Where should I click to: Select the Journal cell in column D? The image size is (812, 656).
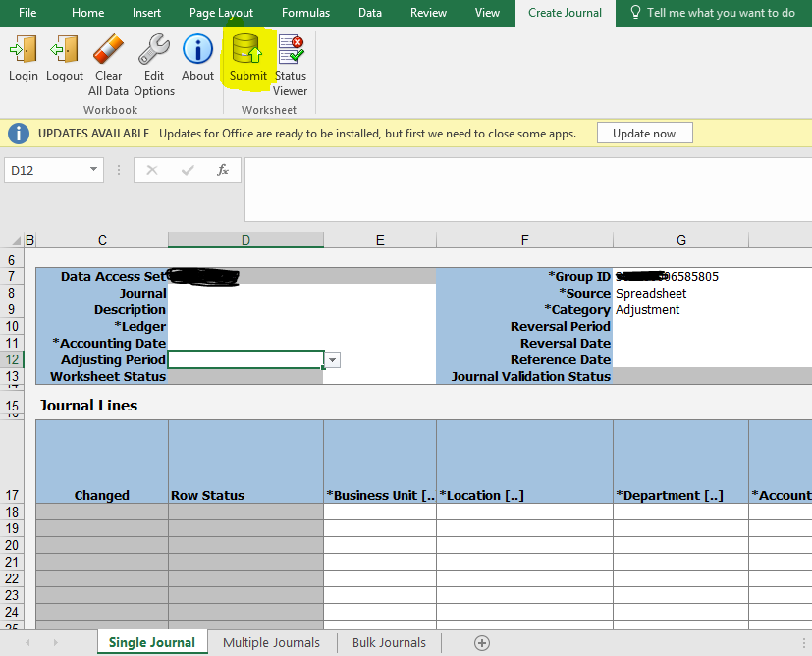[x=245, y=293]
